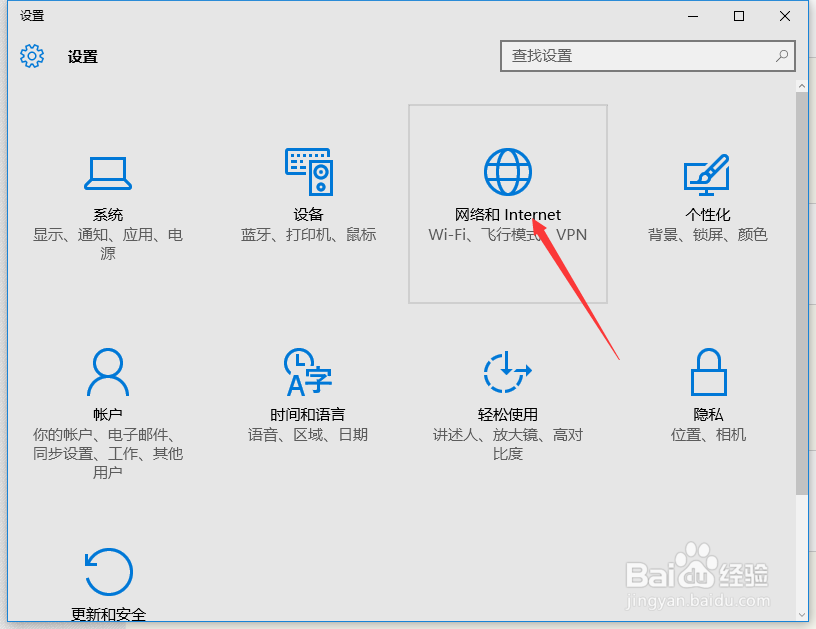
Task: Click the 位置、相机 subtitle under 隐私
Action: coord(708,434)
